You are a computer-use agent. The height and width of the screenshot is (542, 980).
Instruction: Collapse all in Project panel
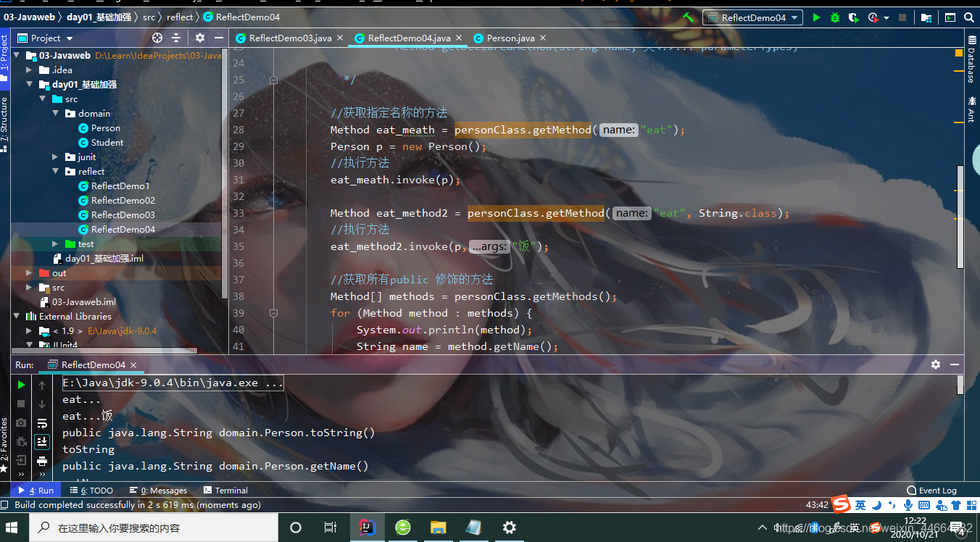coord(176,38)
